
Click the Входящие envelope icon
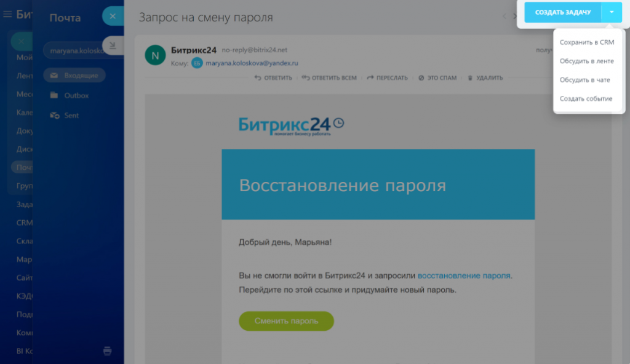click(54, 76)
